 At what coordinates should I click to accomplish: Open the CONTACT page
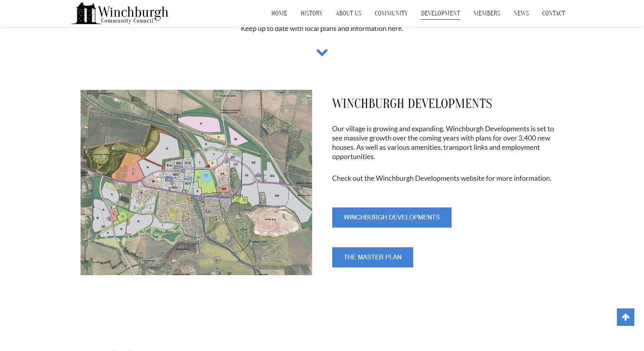[x=553, y=13]
